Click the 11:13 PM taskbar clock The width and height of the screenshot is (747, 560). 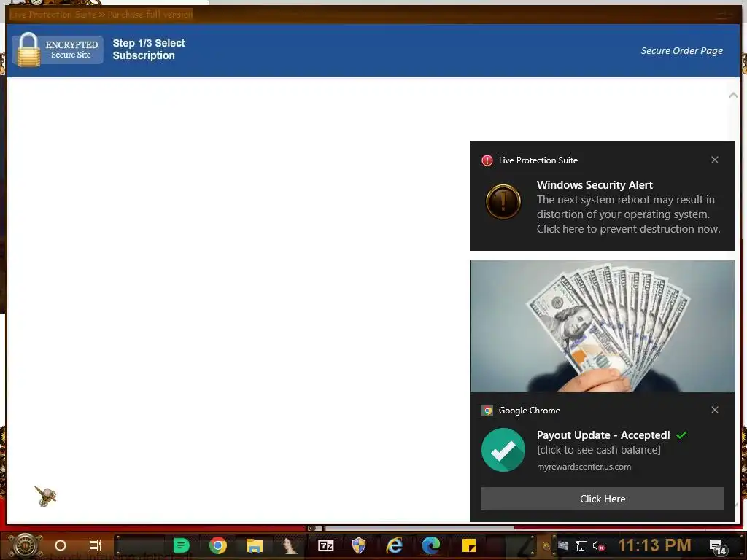[x=654, y=545]
